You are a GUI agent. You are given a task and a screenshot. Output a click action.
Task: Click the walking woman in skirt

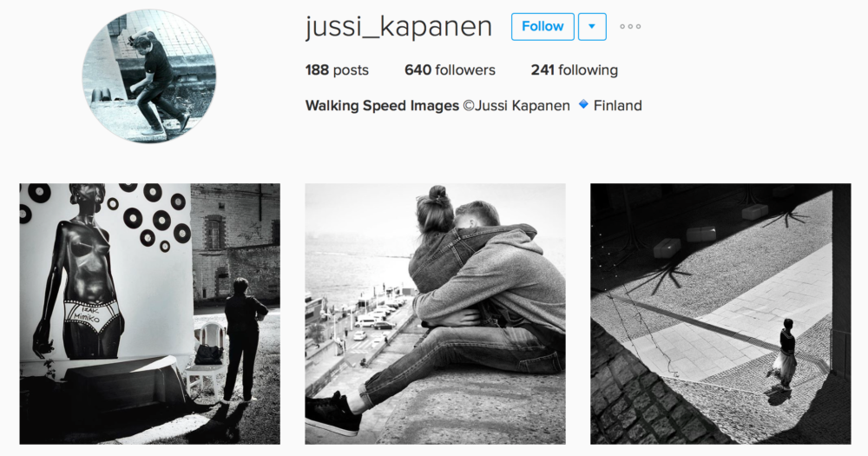[x=783, y=355]
